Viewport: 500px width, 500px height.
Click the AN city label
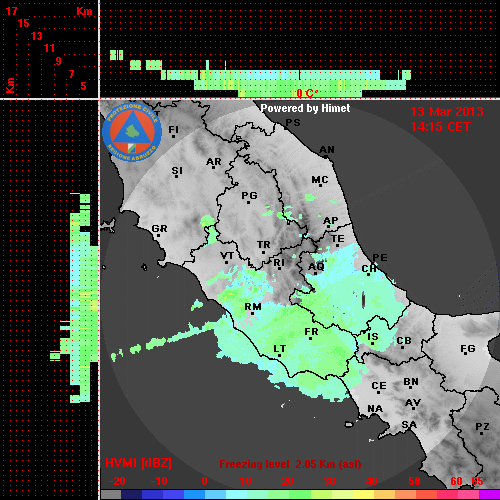pyautogui.click(x=327, y=150)
